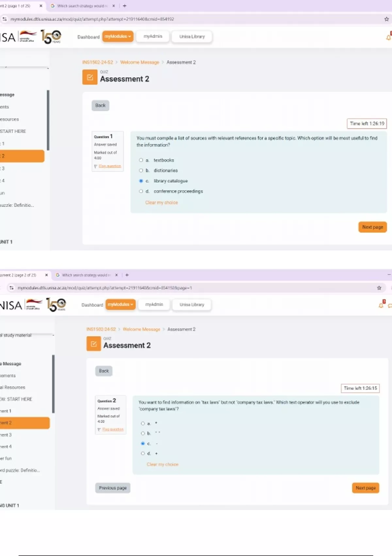Select the 'textbooks' radio option
This screenshot has width=392, height=556.
coord(141,160)
